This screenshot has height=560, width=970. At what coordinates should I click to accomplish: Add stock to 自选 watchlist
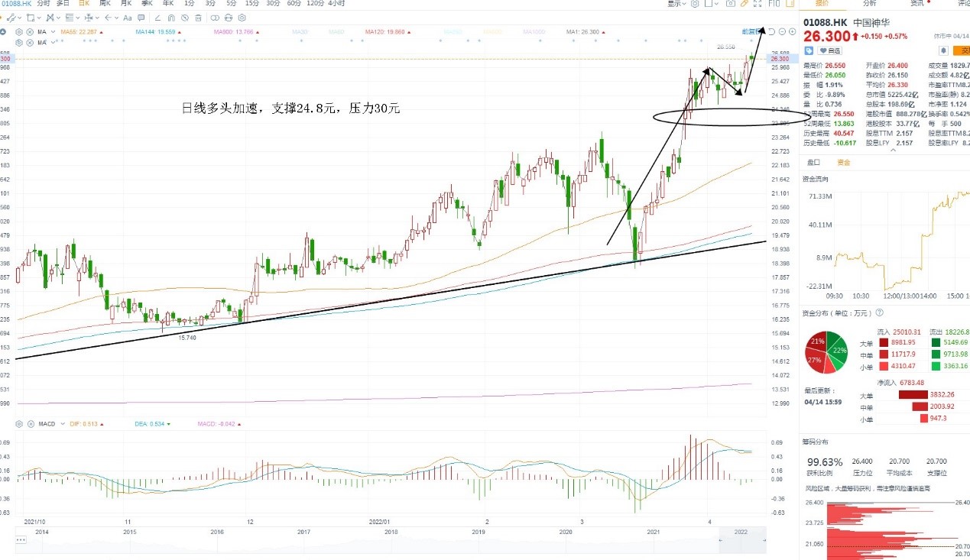[x=829, y=50]
